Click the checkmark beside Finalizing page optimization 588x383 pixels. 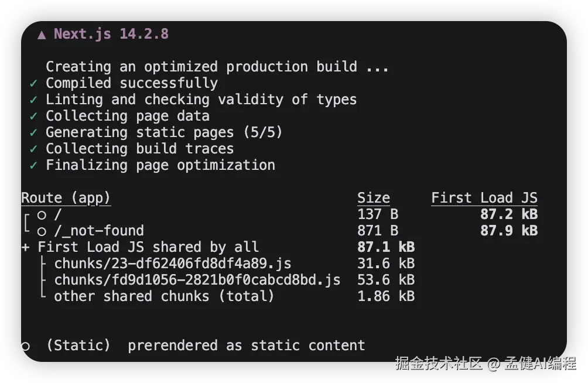pos(33,166)
